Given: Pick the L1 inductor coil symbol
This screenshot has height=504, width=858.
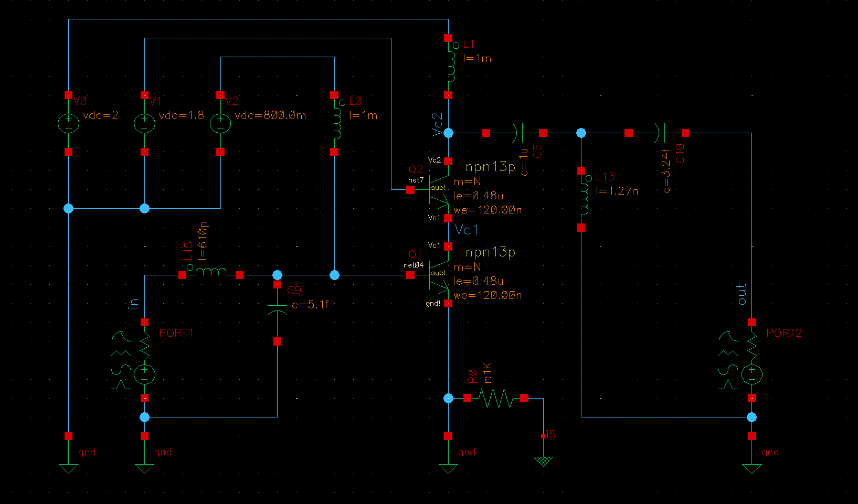Looking at the screenshot, I should pyautogui.click(x=451, y=66).
